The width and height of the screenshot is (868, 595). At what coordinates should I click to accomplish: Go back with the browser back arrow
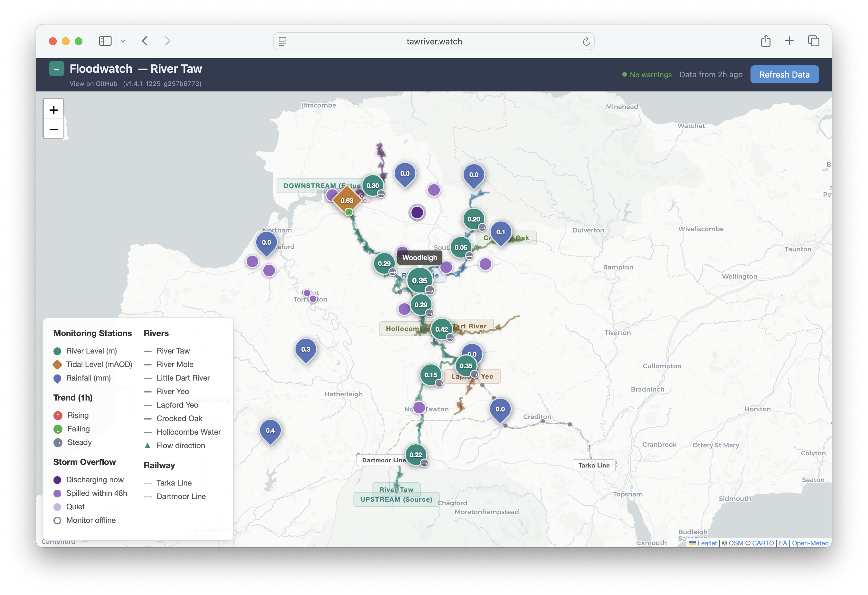(x=145, y=41)
